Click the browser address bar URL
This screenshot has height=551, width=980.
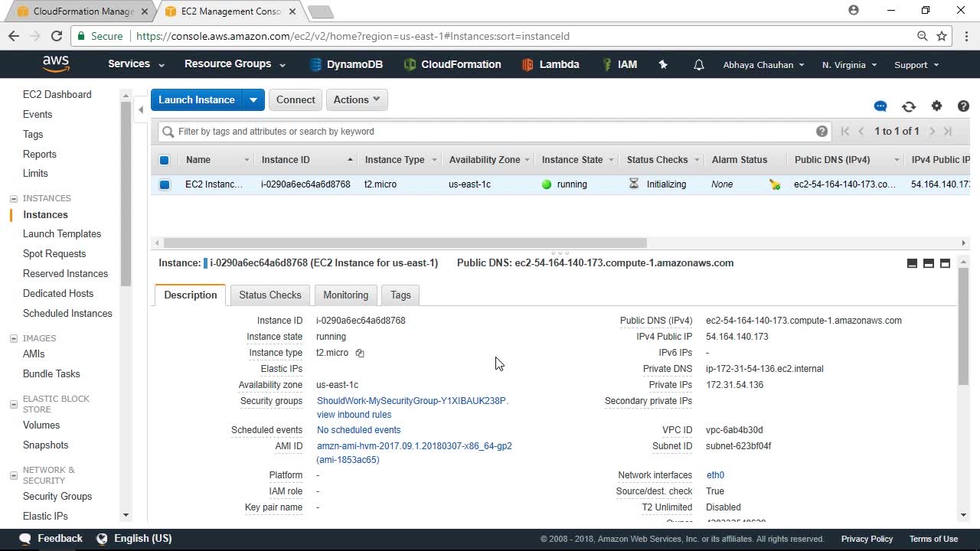coord(353,36)
